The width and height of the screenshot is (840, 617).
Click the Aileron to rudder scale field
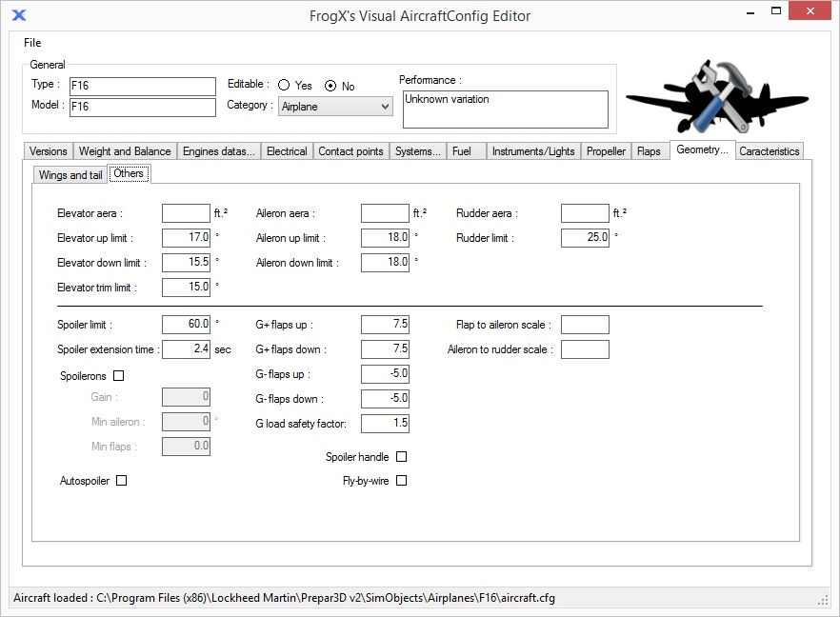pos(585,349)
